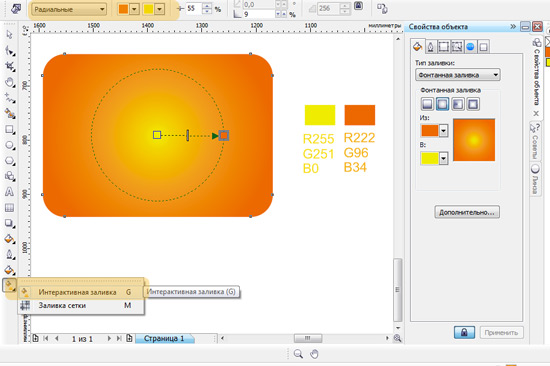Select the Eyedropper paint bucket tool
The height and width of the screenshot is (366, 550).
click(9, 239)
